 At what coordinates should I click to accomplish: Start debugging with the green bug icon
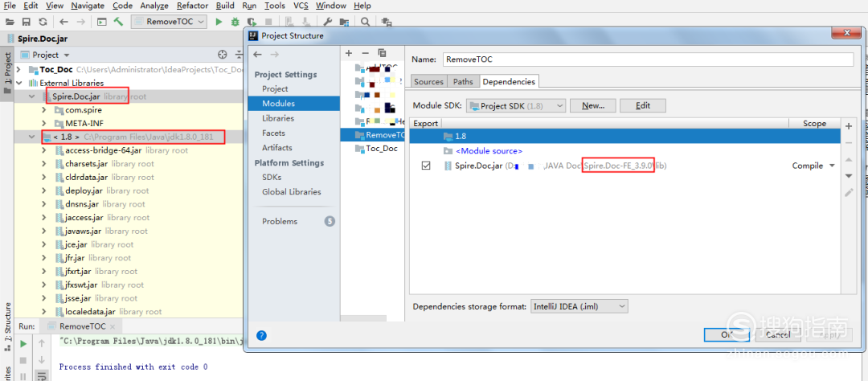235,22
